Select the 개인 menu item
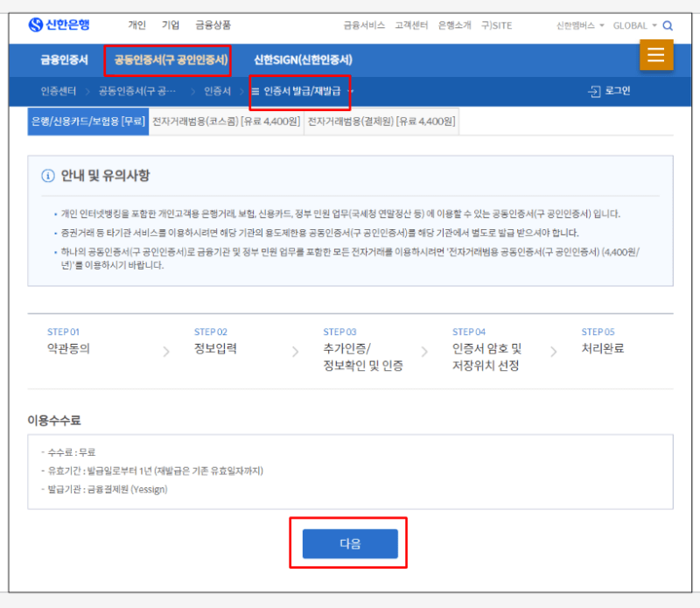The width and height of the screenshot is (700, 608). (136, 26)
